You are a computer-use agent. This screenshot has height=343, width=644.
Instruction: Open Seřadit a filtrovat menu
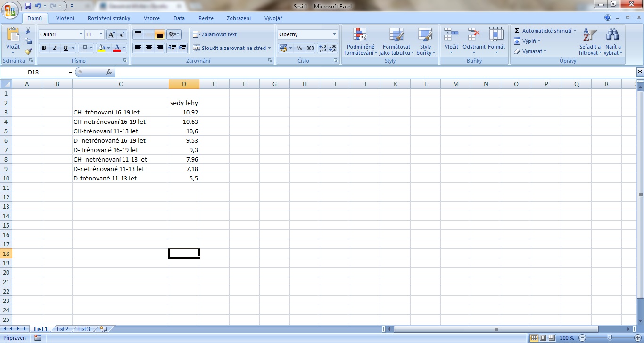tap(590, 41)
